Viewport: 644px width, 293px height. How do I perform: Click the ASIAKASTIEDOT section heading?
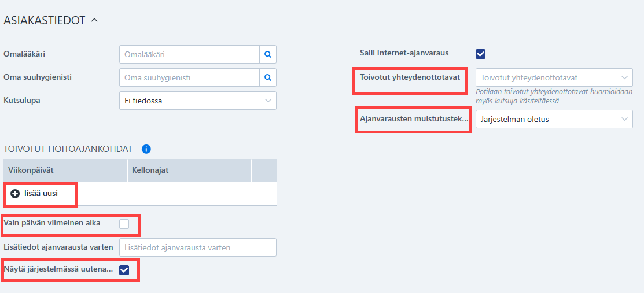(x=45, y=21)
